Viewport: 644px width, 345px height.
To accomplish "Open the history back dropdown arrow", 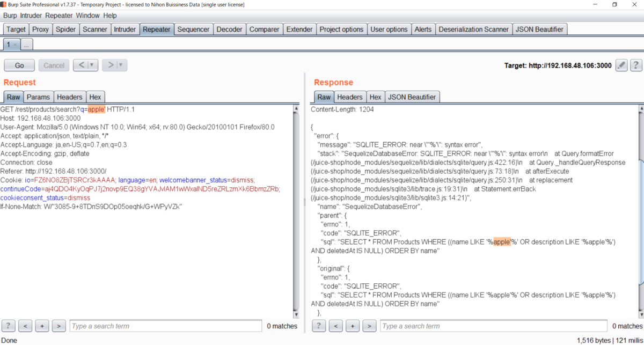I will (92, 65).
